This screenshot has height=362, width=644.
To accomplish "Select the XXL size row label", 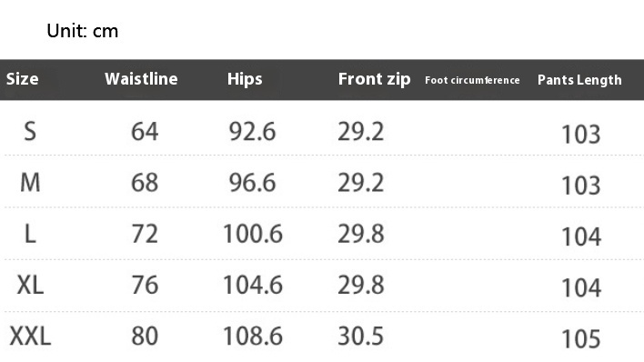I will (x=30, y=337).
